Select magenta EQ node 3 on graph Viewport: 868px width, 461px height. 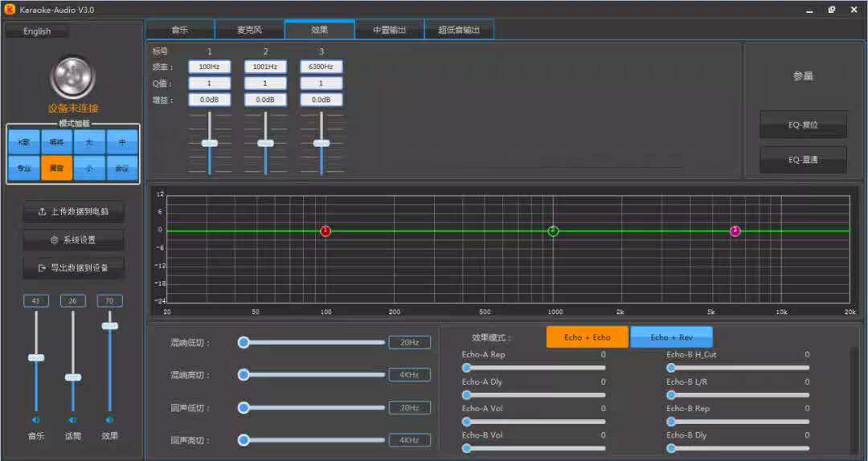(735, 230)
